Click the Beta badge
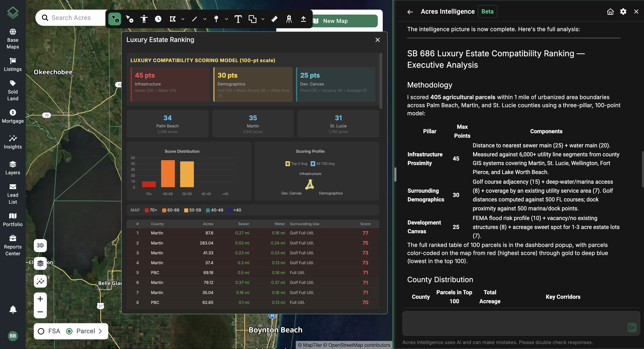Viewport: 644px width, 349px height. (487, 11)
